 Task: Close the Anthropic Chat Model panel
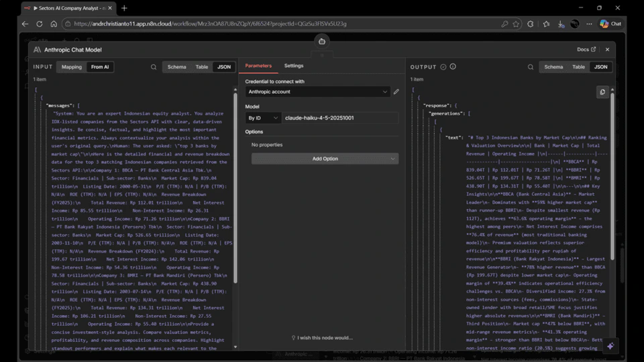pyautogui.click(x=608, y=49)
